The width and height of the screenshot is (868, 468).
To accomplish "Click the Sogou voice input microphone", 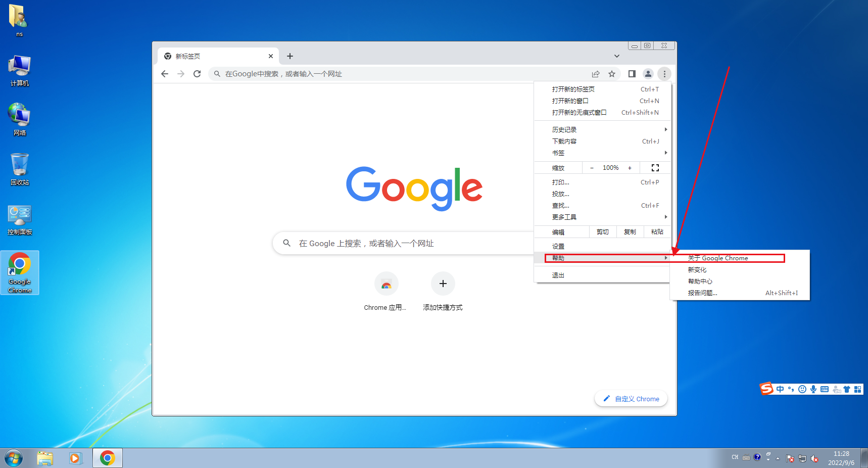I will tap(813, 389).
